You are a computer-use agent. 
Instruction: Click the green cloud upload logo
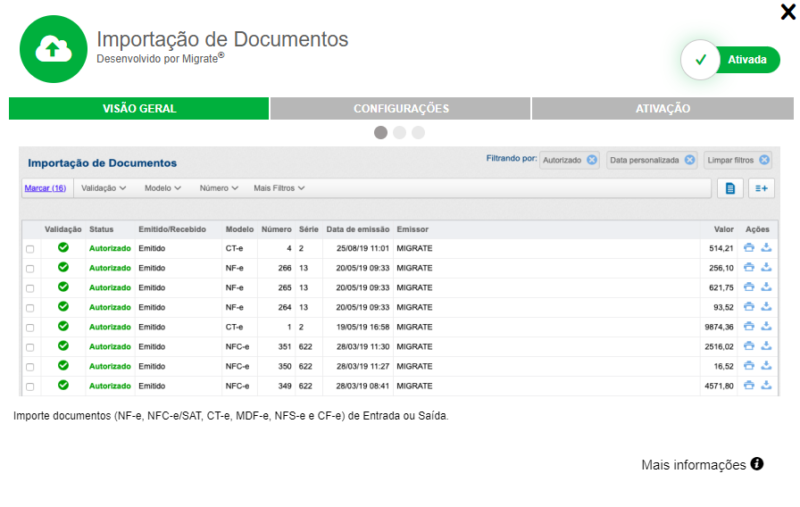(x=54, y=49)
